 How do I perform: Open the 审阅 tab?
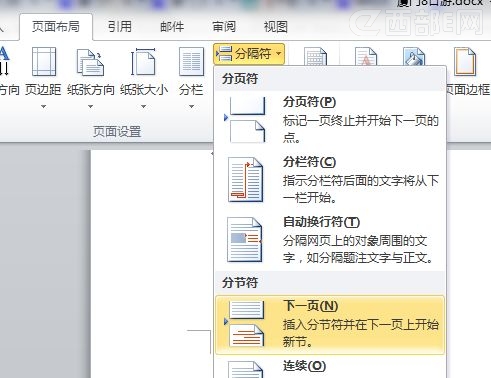pyautogui.click(x=224, y=27)
